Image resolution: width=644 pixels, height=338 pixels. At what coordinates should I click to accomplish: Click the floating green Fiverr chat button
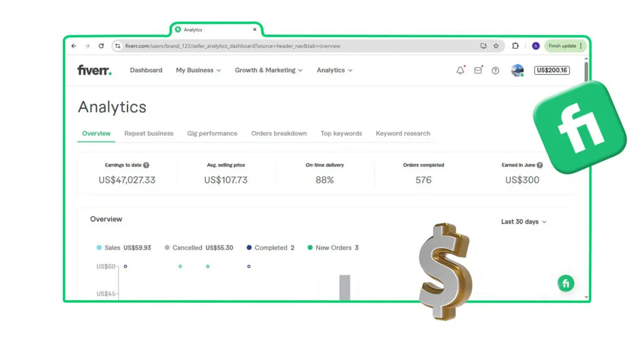[x=565, y=283]
